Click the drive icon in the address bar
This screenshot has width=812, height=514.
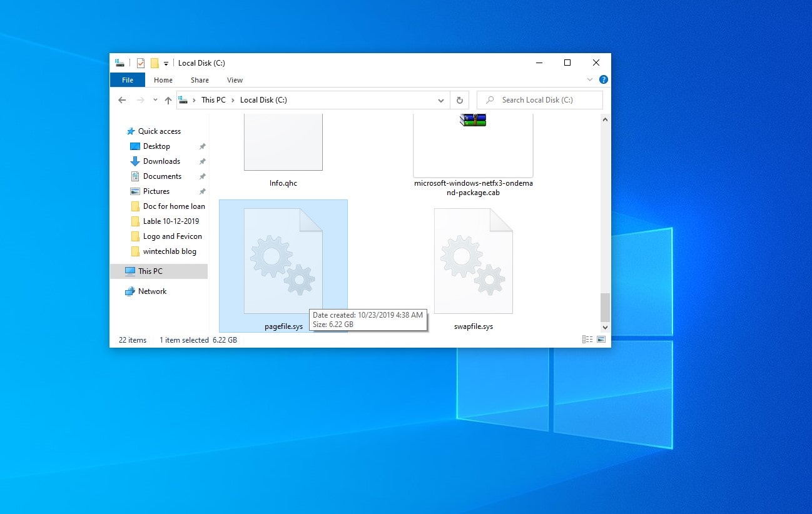[x=184, y=100]
